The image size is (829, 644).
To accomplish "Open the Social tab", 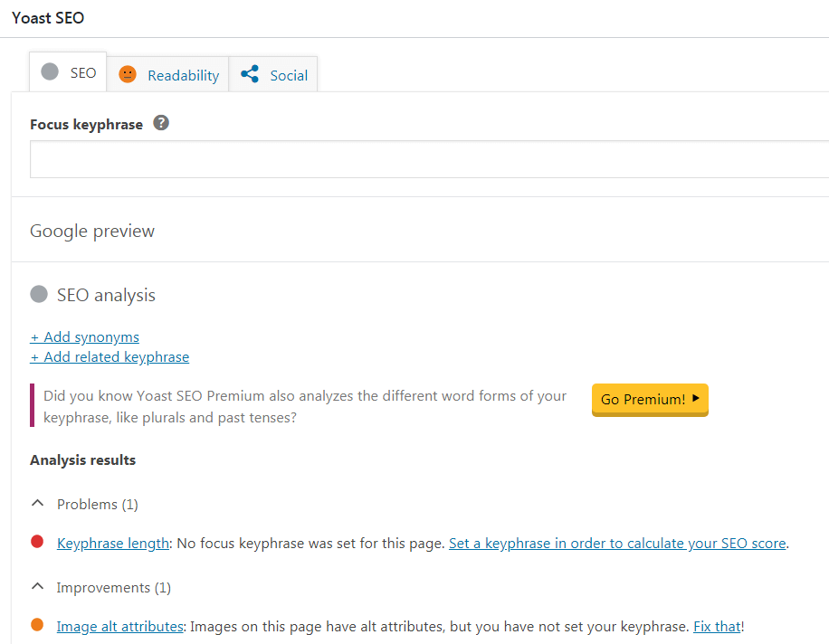I will point(288,75).
